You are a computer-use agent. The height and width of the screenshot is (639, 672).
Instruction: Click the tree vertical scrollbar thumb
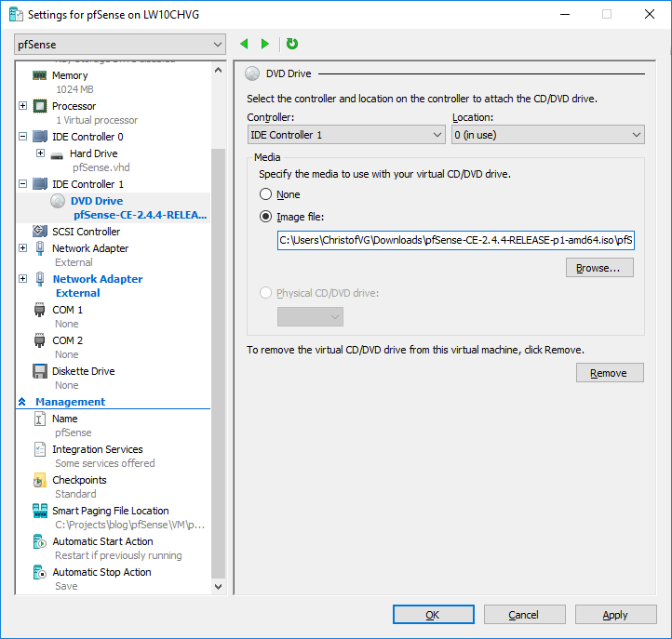point(218,363)
